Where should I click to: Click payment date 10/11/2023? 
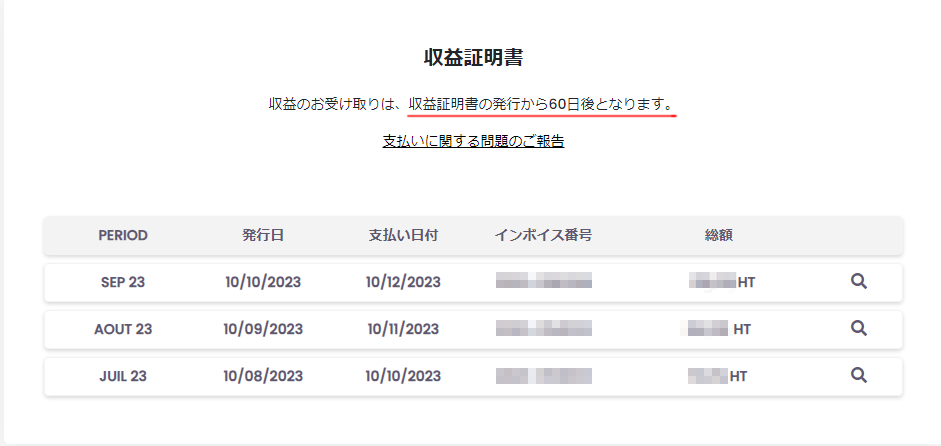[403, 328]
